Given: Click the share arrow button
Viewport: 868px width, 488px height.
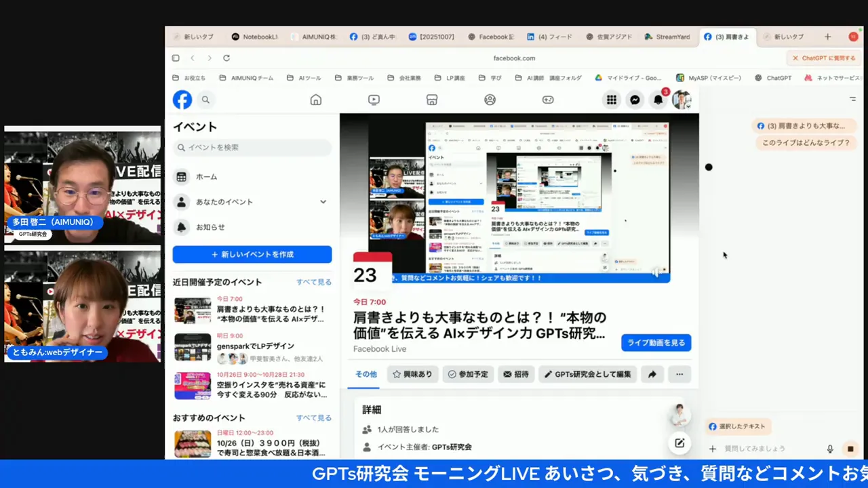Looking at the screenshot, I should [x=652, y=374].
